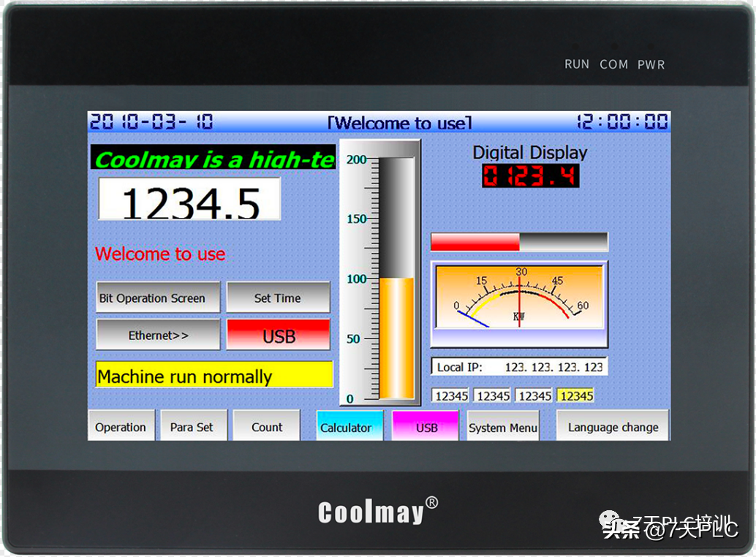Select the first 12345 numeric field
Screen dimensions: 756x557
451,395
